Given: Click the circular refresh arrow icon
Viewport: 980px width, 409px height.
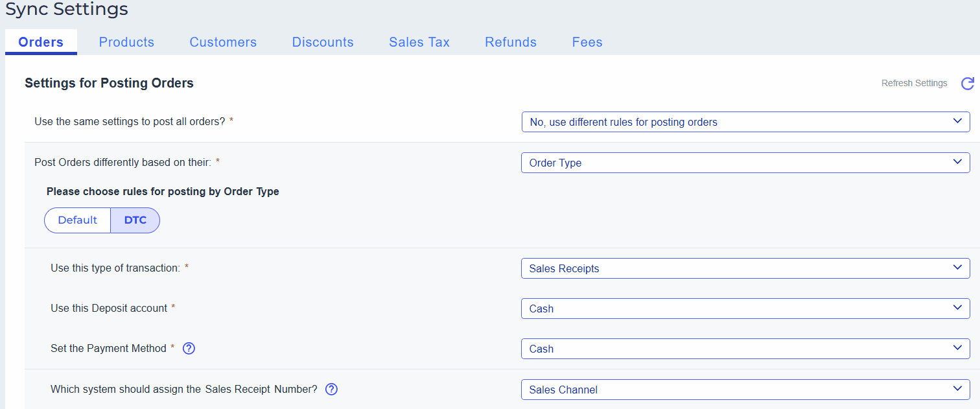Looking at the screenshot, I should click(967, 84).
